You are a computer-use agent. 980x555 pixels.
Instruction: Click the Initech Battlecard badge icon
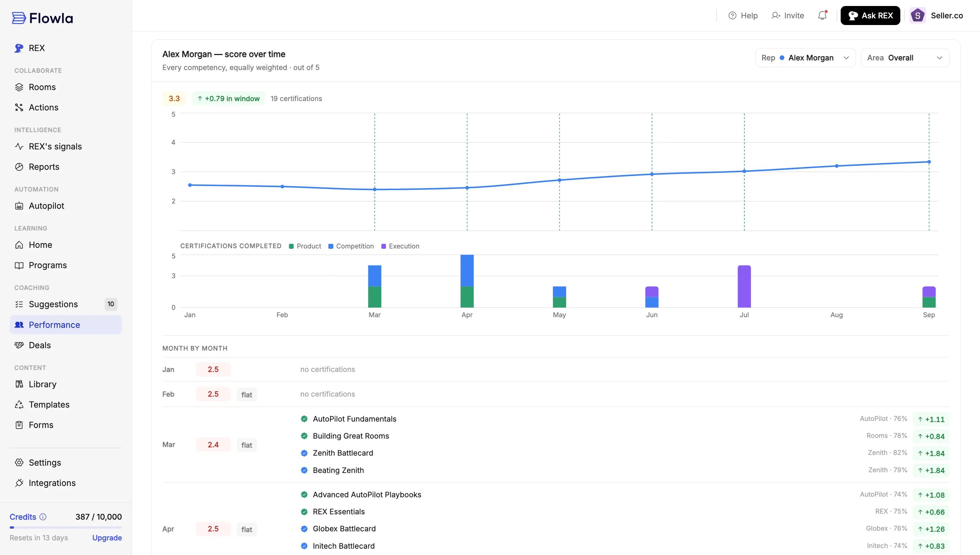tap(304, 546)
